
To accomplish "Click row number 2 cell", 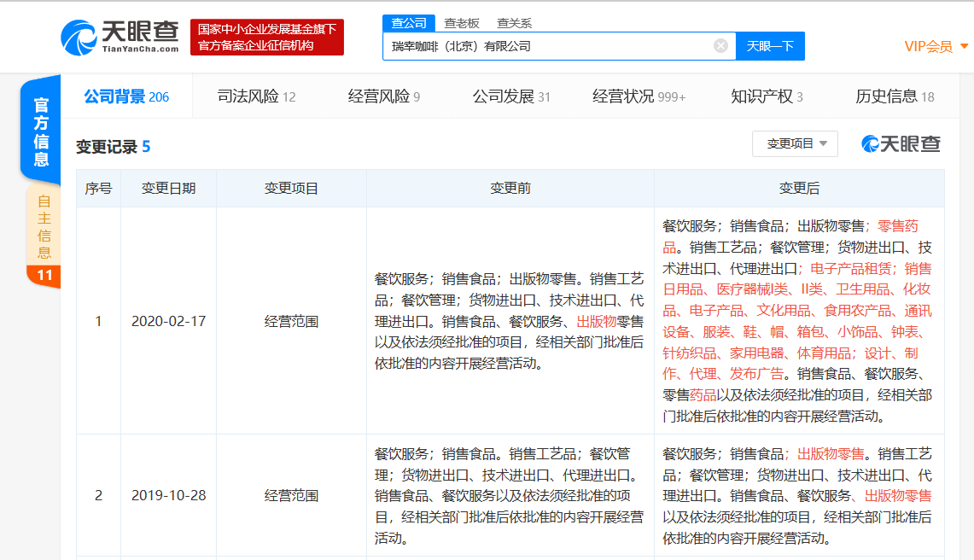I will point(98,495).
